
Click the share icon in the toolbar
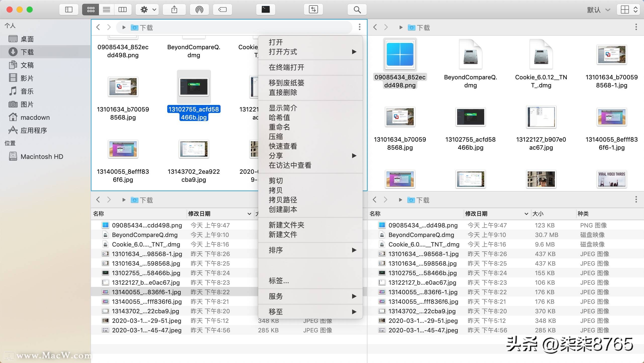coord(174,10)
